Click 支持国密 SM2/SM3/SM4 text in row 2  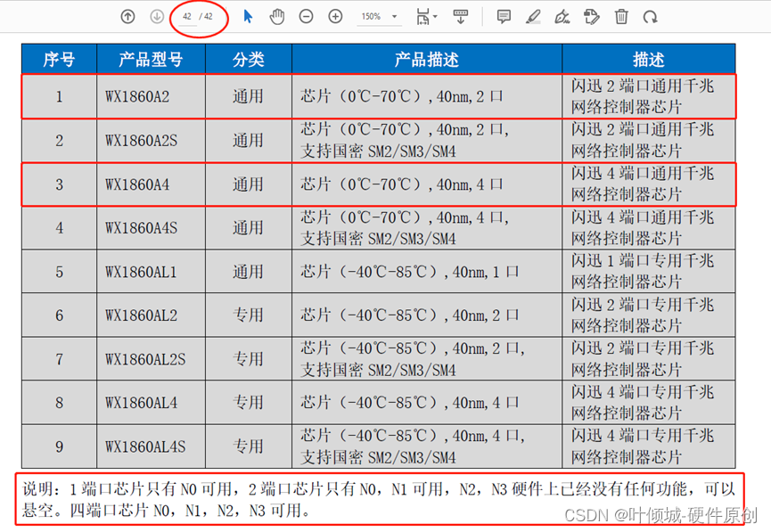pyautogui.click(x=378, y=151)
